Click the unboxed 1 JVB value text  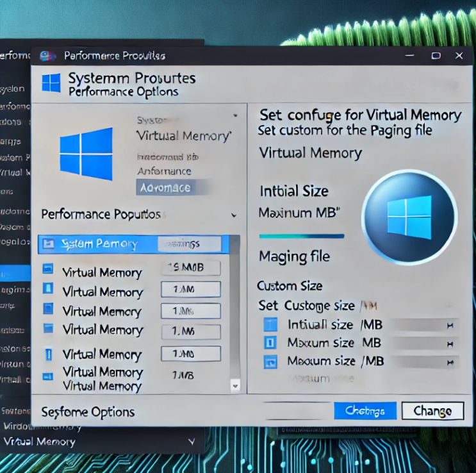coord(183,376)
